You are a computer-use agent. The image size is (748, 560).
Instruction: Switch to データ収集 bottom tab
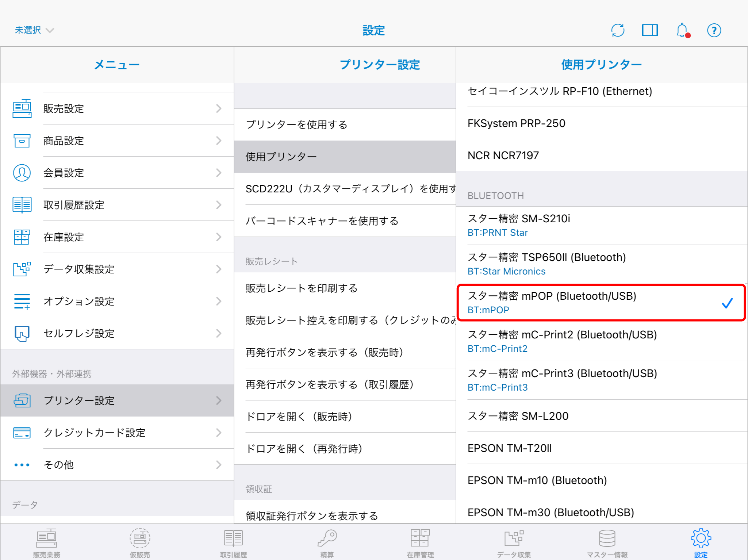(x=514, y=543)
